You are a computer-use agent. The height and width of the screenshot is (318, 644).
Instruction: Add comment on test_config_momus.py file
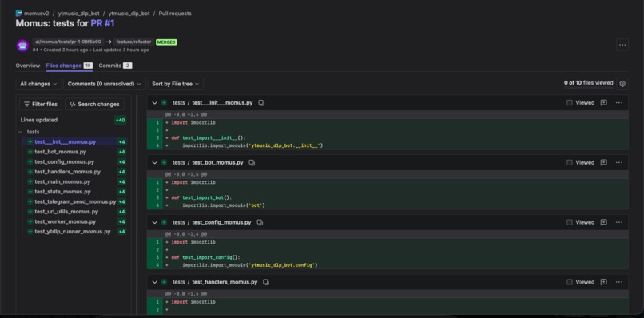603,222
